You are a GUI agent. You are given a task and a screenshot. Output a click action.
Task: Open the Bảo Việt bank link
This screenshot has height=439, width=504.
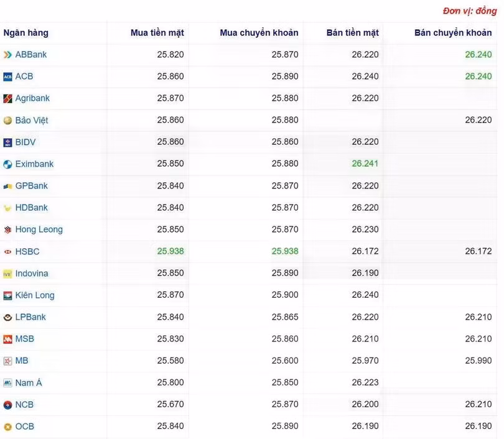[x=30, y=120]
